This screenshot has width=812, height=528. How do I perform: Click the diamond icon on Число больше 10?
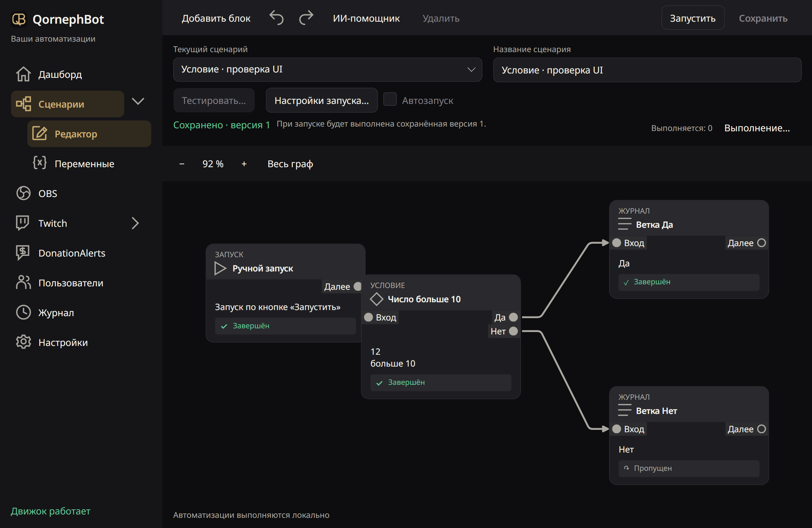[377, 299]
